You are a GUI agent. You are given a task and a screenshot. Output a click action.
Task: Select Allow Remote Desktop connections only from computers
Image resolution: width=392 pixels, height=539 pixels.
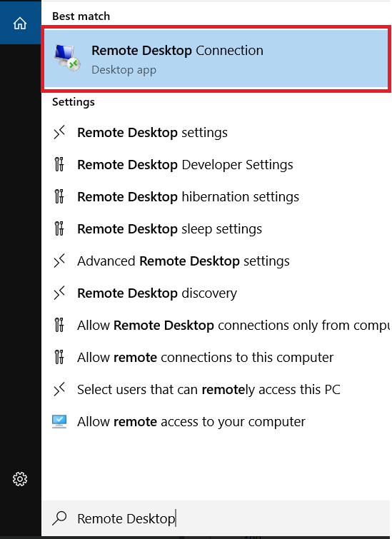coord(216,326)
